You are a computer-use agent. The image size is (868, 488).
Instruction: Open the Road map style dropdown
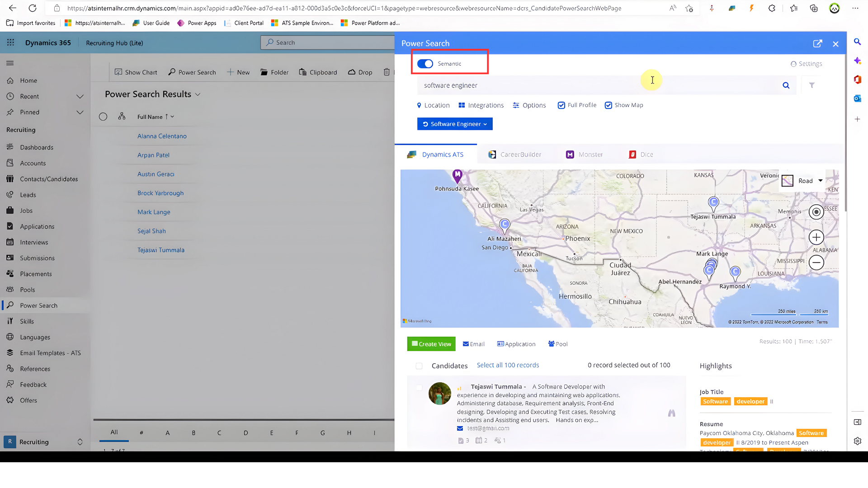click(x=803, y=181)
